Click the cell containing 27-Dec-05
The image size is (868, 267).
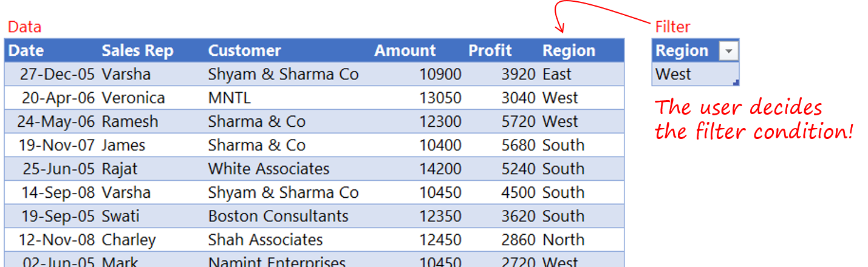(52, 74)
